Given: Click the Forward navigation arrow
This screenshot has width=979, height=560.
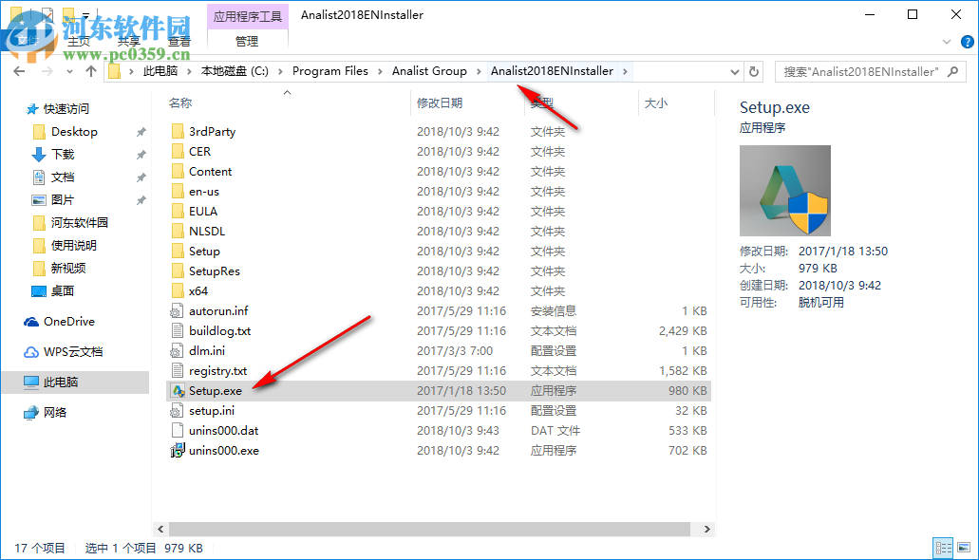Looking at the screenshot, I should tap(47, 71).
